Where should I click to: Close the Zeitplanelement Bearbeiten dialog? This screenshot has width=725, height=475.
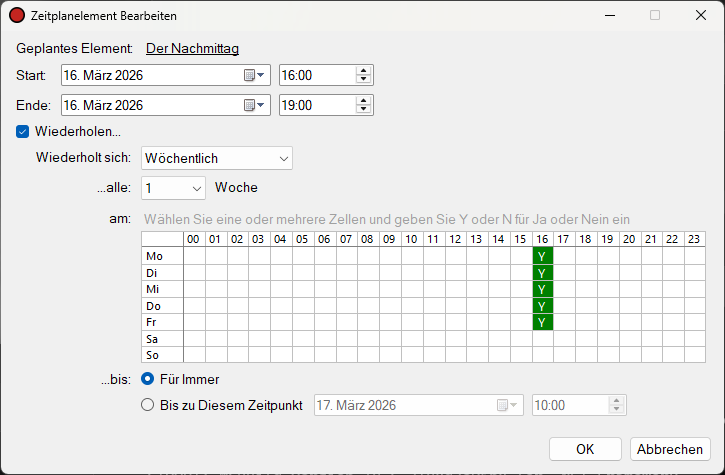701,15
